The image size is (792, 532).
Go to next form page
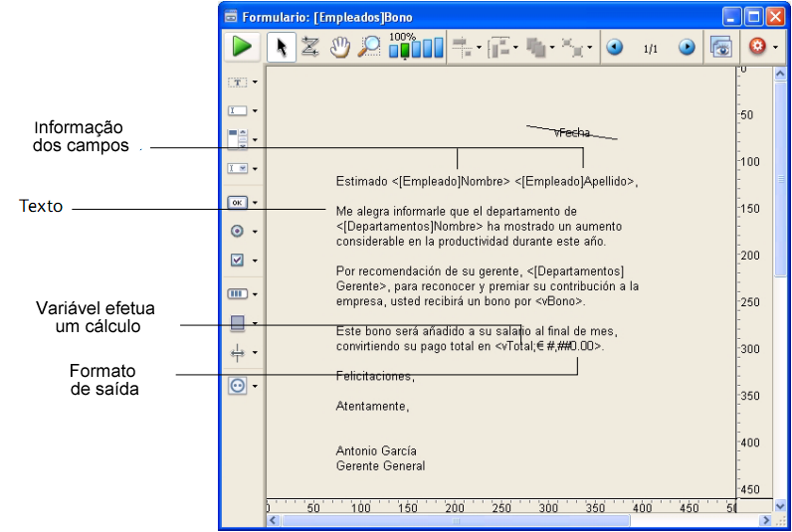tap(687, 47)
